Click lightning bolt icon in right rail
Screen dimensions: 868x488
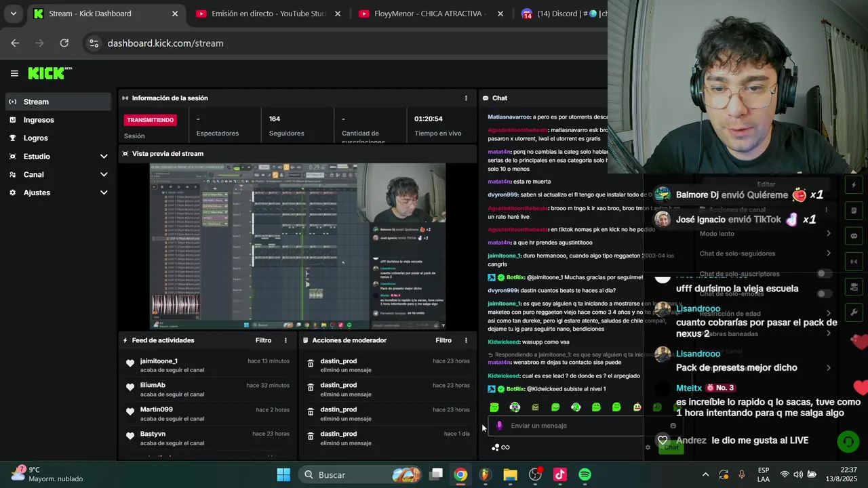click(x=854, y=185)
